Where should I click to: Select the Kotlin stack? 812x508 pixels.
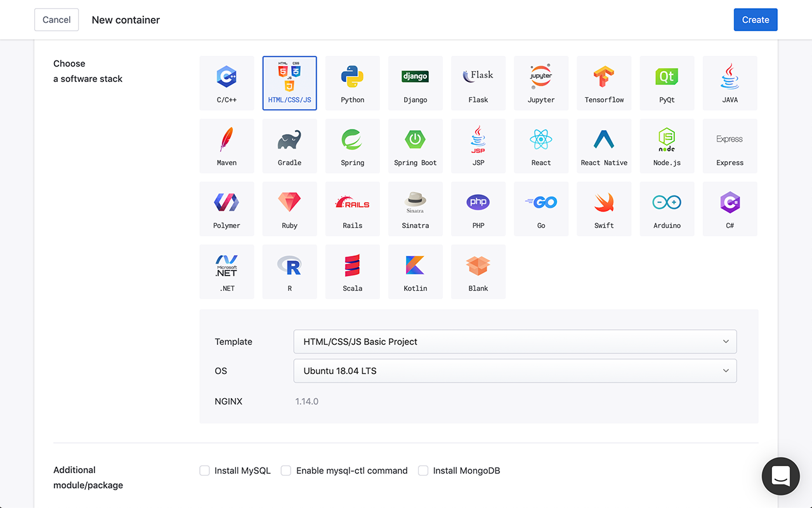415,271
